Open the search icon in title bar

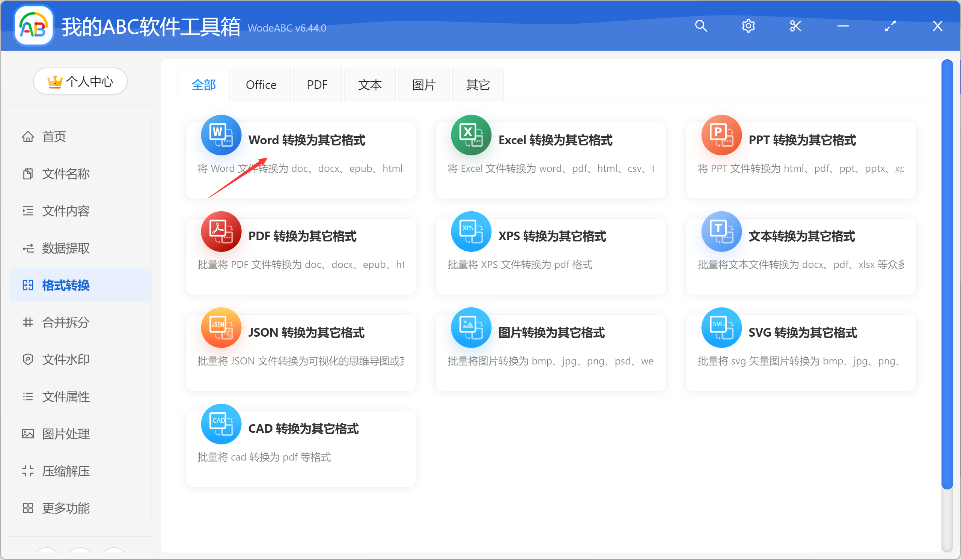[x=701, y=26]
